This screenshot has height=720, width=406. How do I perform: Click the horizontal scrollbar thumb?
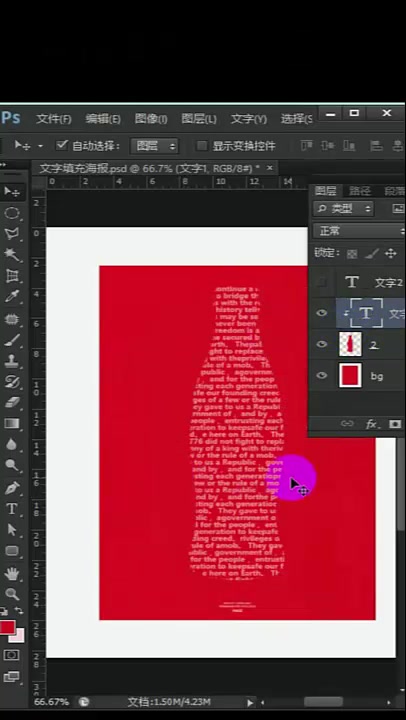pyautogui.click(x=323, y=702)
